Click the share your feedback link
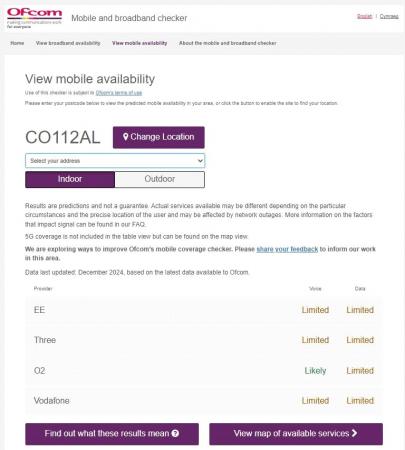Screen dimensions: 405x450 point(287,249)
